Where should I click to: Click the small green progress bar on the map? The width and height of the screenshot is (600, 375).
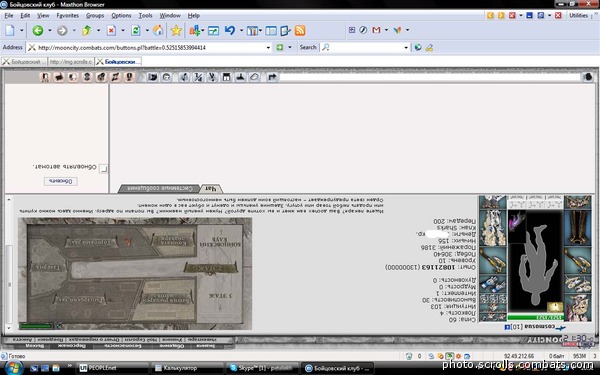[36, 326]
